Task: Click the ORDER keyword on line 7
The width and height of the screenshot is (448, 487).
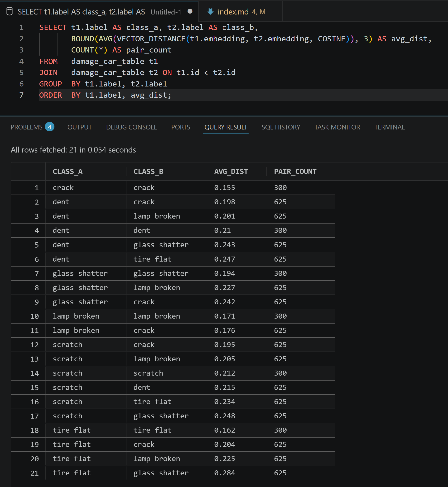Action: (51, 95)
